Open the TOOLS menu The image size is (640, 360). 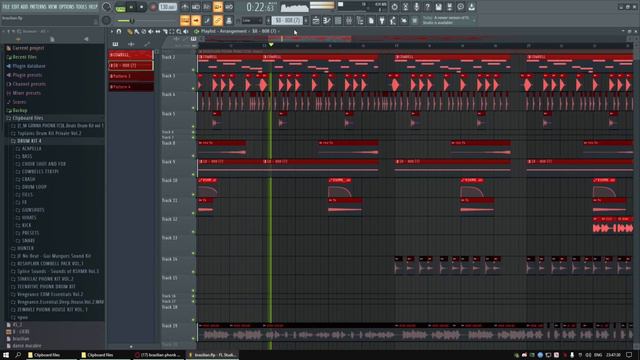82,7
